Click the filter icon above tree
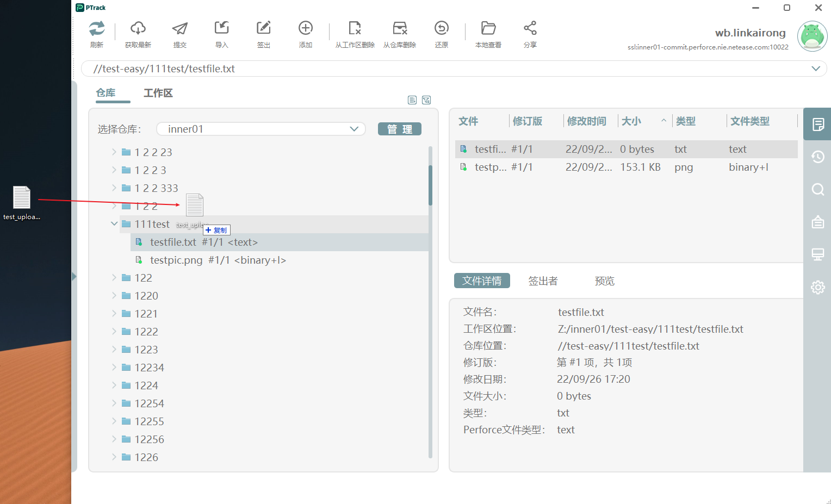Screen dimensions: 831x504 tap(426, 100)
